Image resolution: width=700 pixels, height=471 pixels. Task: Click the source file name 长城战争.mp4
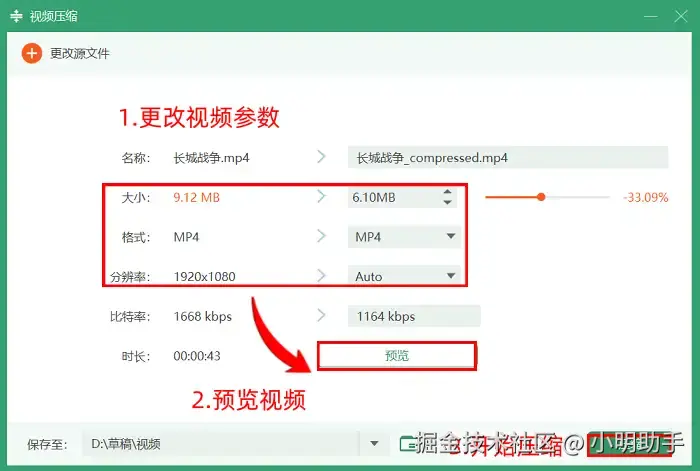click(211, 158)
